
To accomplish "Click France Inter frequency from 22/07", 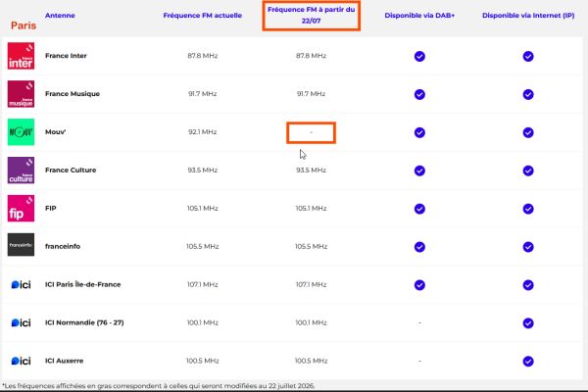I will pyautogui.click(x=312, y=56).
